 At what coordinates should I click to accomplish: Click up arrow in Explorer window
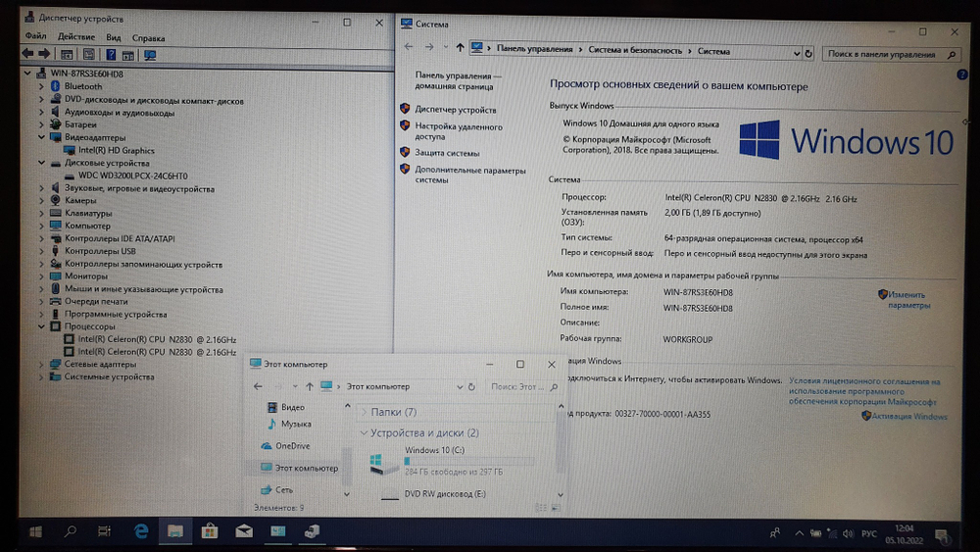click(x=310, y=386)
